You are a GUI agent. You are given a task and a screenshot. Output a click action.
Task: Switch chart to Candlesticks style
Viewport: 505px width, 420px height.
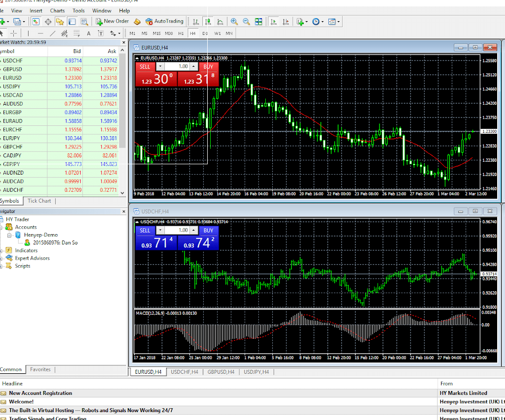click(x=208, y=22)
